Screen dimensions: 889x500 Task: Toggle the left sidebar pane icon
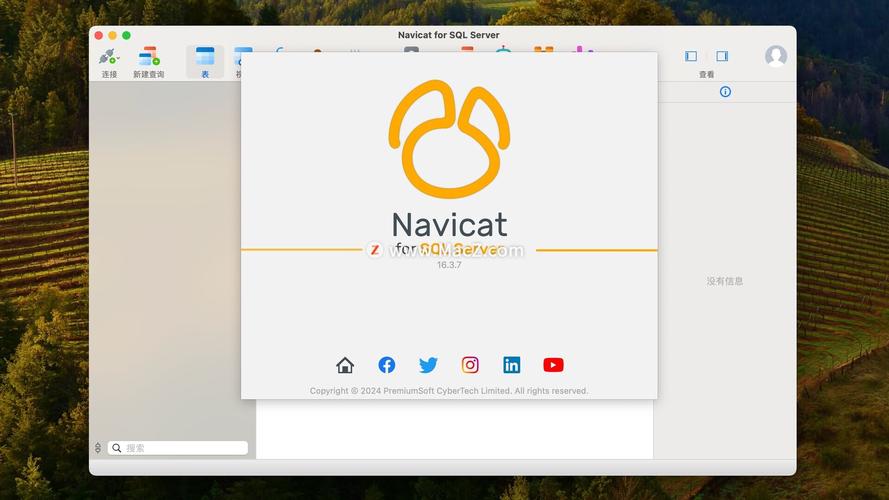coord(691,56)
